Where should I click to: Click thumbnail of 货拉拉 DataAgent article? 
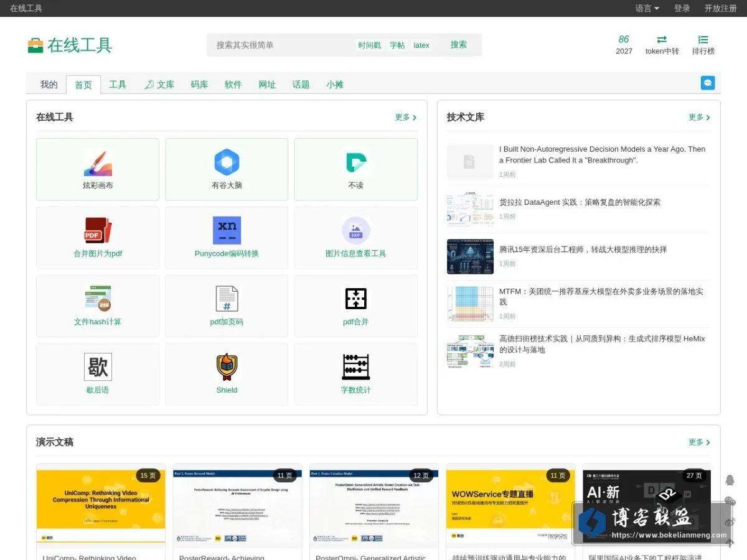(470, 209)
